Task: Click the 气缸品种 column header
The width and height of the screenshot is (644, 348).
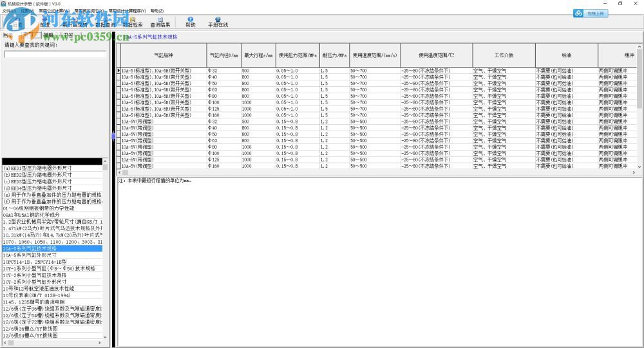Action: click(x=164, y=55)
